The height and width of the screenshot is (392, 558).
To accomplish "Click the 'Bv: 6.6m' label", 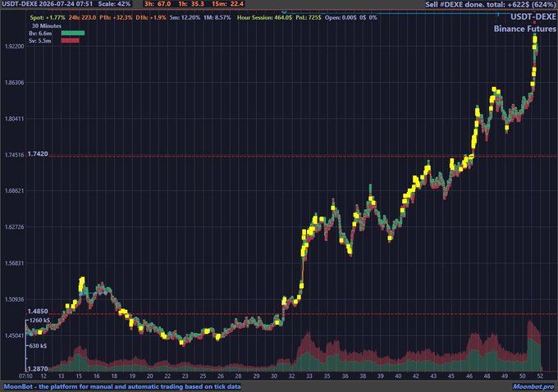I will [40, 33].
